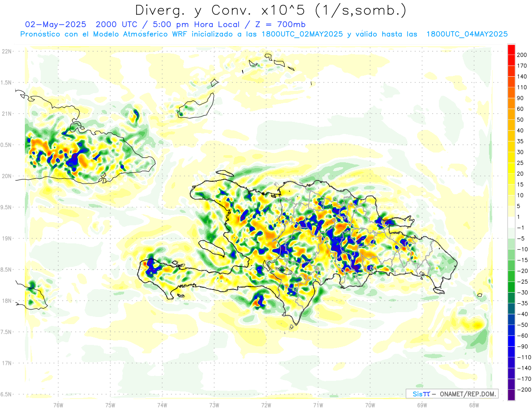Click the -60 color scale label
Image resolution: width=532 pixels, height=411 pixels.
(x=522, y=336)
